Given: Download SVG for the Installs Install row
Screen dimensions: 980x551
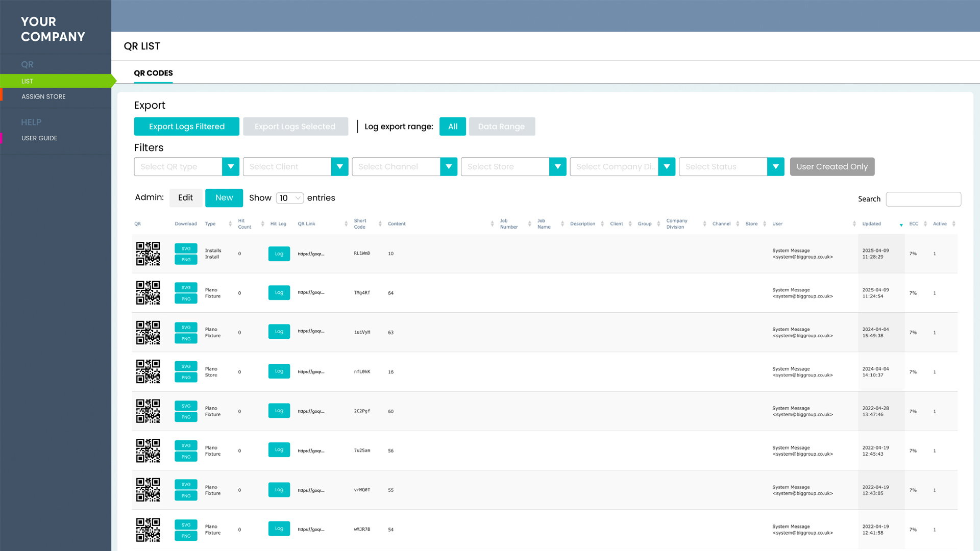Looking at the screenshot, I should tap(186, 248).
